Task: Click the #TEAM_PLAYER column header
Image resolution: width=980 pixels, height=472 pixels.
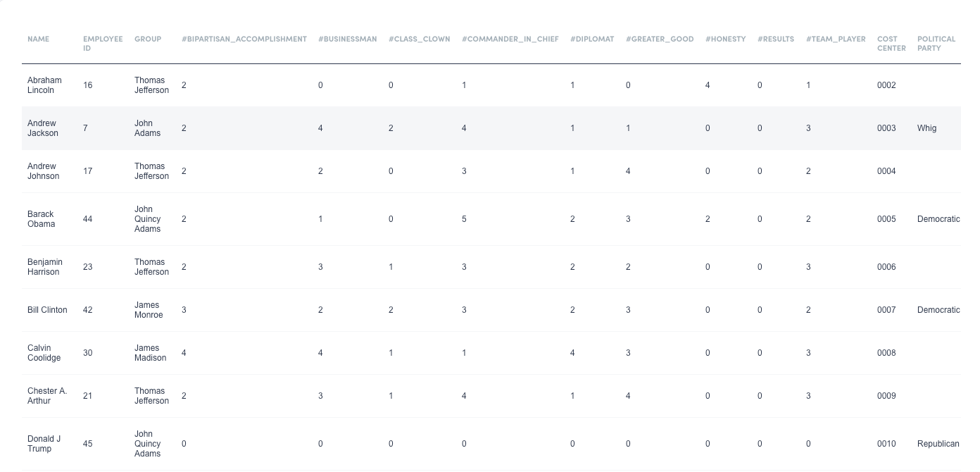Action: click(836, 39)
